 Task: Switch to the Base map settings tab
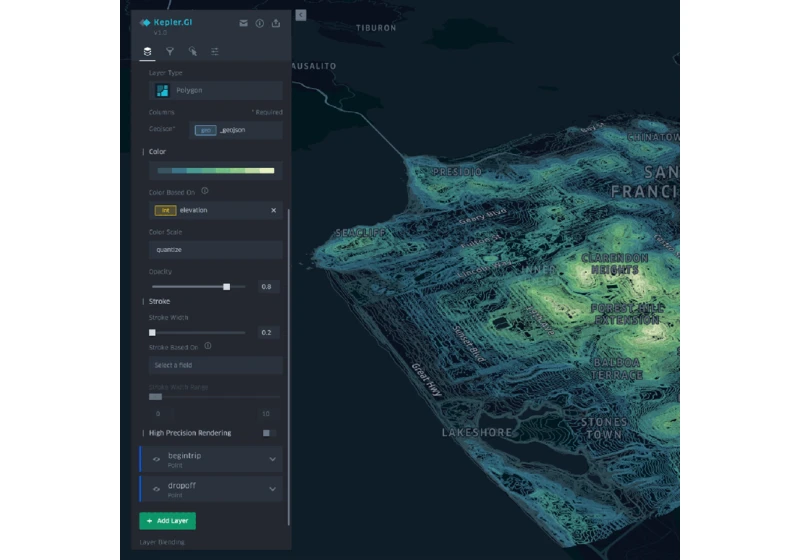coord(215,51)
